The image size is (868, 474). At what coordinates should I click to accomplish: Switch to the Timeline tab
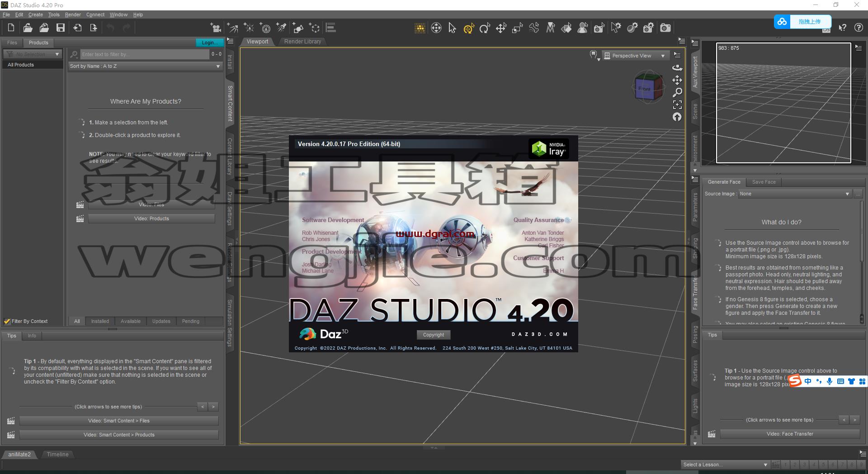(58, 455)
